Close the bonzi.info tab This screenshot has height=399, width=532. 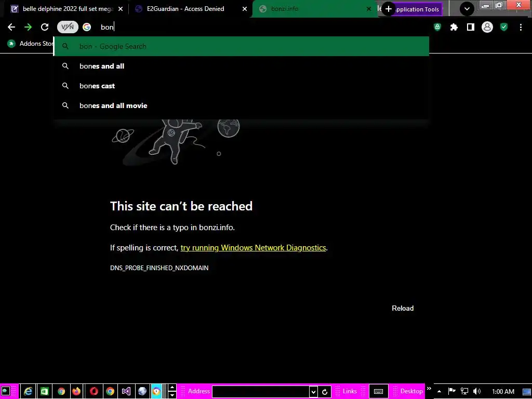coord(369,9)
